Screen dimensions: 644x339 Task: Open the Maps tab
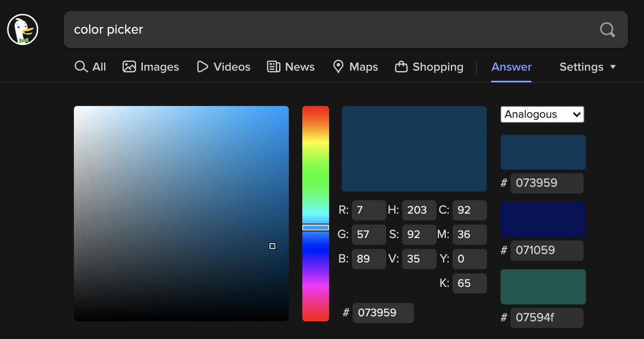[x=355, y=67]
